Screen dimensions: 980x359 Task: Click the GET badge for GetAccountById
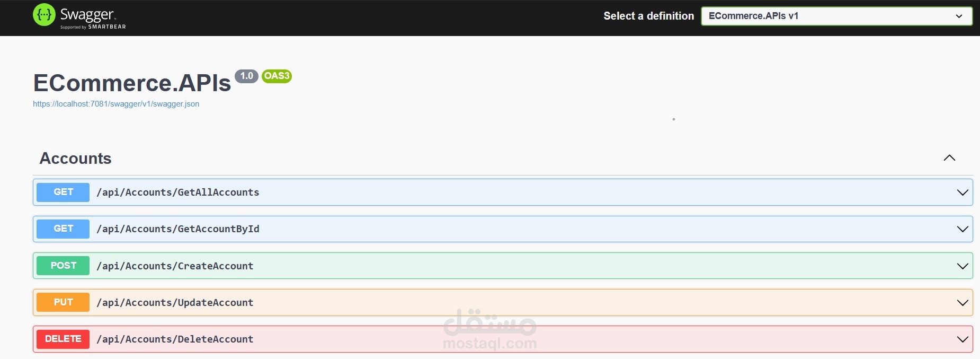point(63,229)
